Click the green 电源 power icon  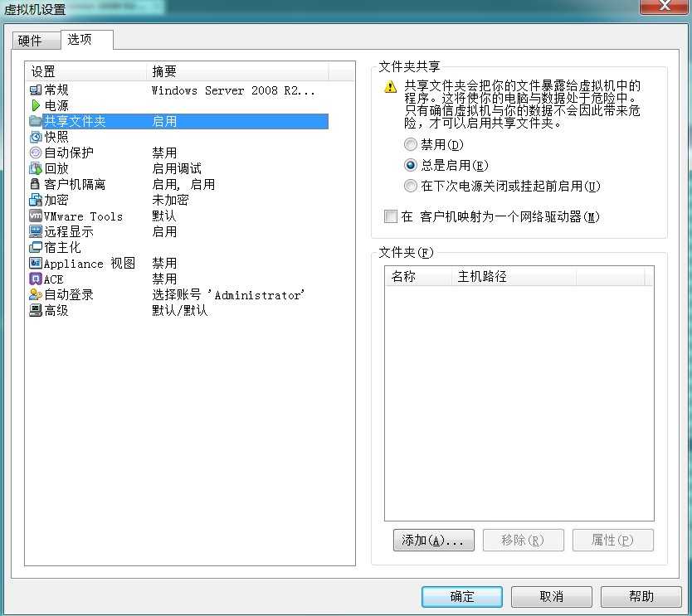(36, 105)
